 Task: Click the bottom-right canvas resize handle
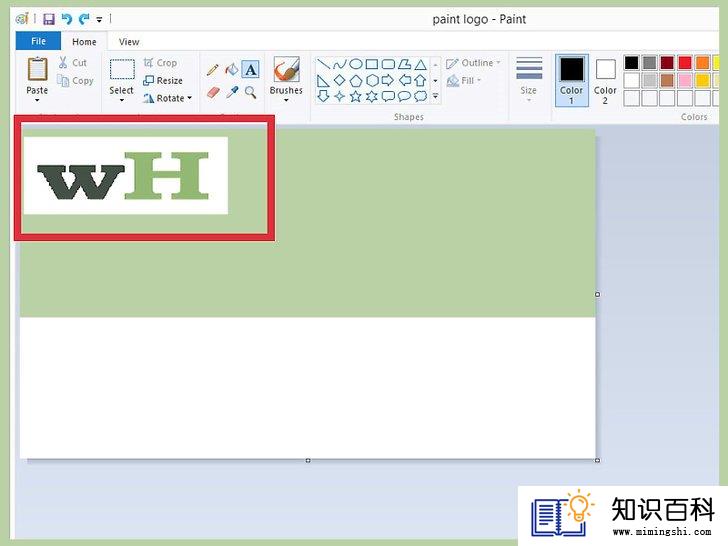click(x=598, y=460)
